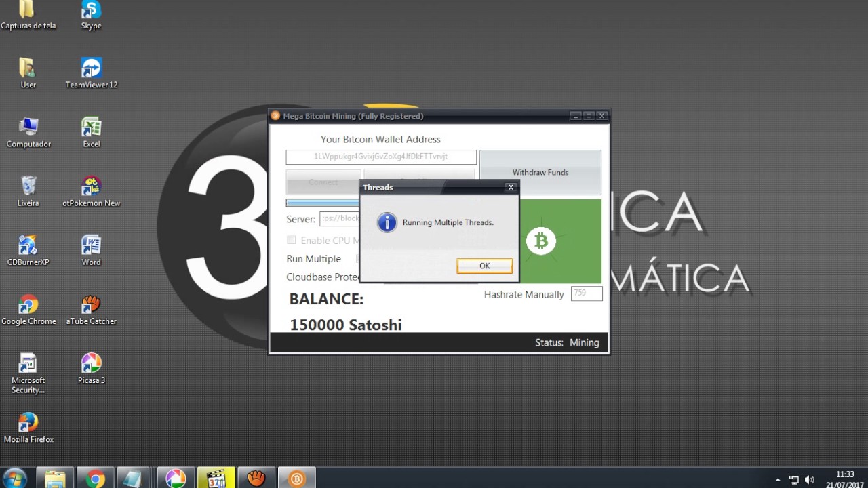Open Chrome from the taskbar

(x=95, y=478)
